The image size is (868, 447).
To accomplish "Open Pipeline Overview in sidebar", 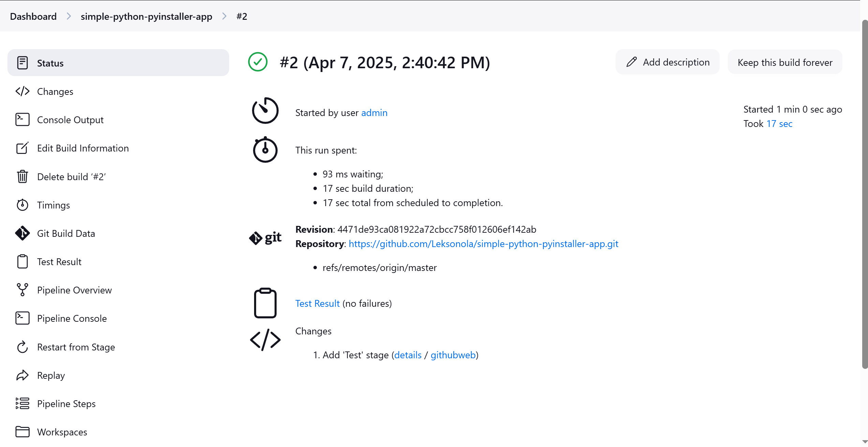I will [x=118, y=290].
